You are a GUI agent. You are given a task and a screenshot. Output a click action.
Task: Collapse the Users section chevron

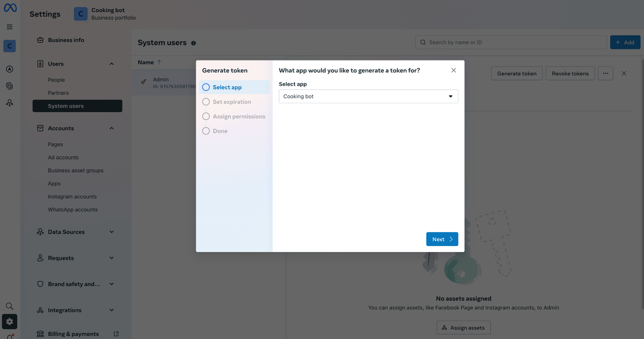click(x=112, y=64)
